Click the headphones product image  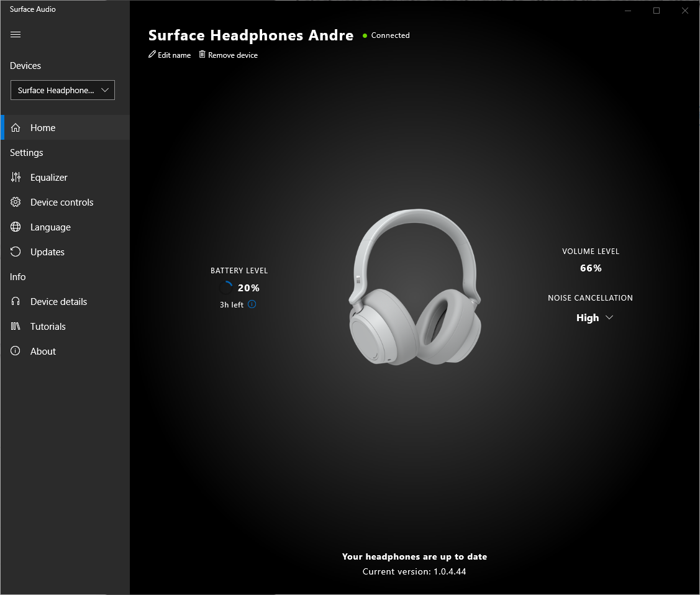(414, 288)
